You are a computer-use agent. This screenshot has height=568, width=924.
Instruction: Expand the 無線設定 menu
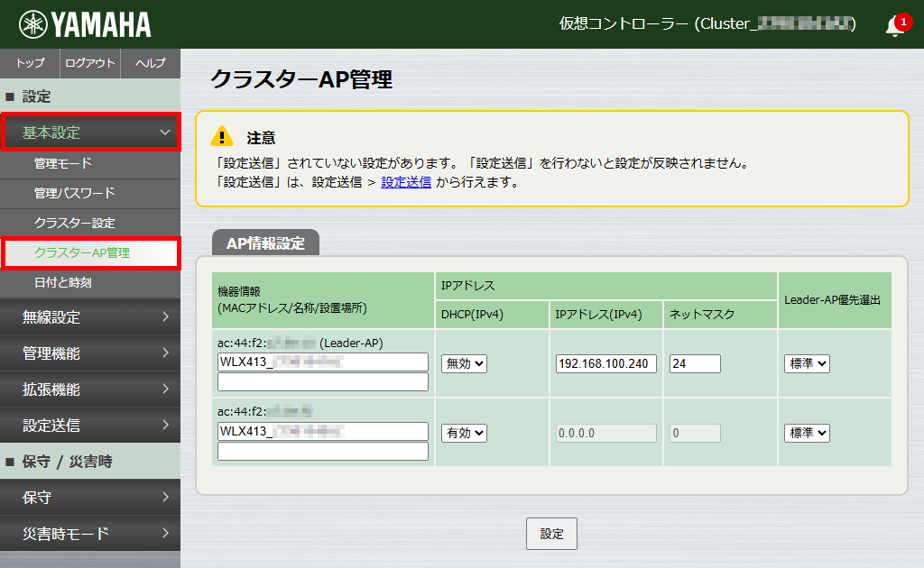[x=90, y=317]
